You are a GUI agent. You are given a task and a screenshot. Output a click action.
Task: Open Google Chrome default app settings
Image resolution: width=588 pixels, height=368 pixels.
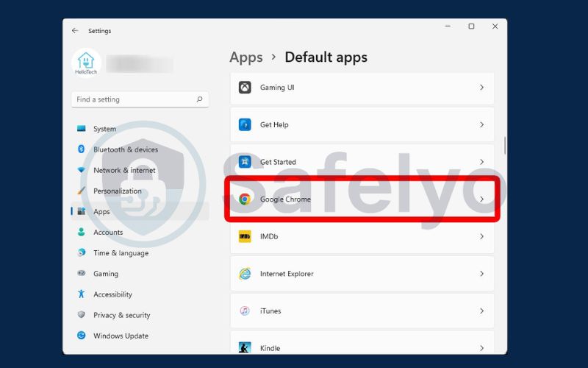click(362, 199)
